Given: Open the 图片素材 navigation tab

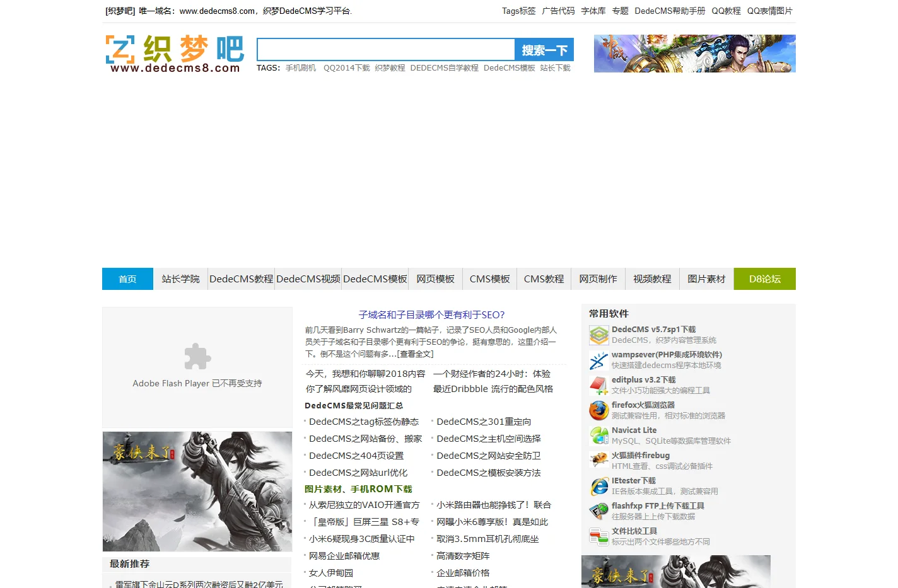Looking at the screenshot, I should 706,279.
